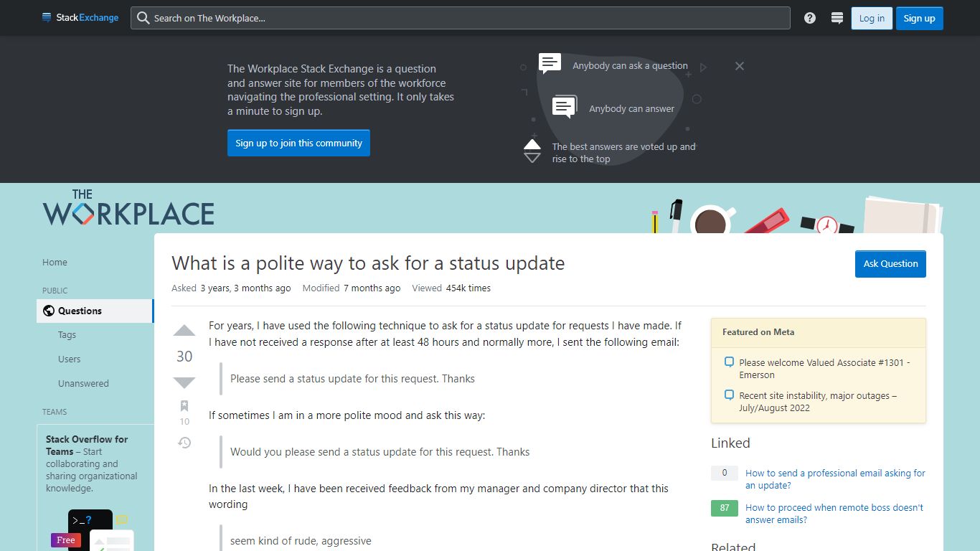This screenshot has height=551, width=980.
Task: Click the Asked 3 years, 3 months ago text
Action: [231, 288]
